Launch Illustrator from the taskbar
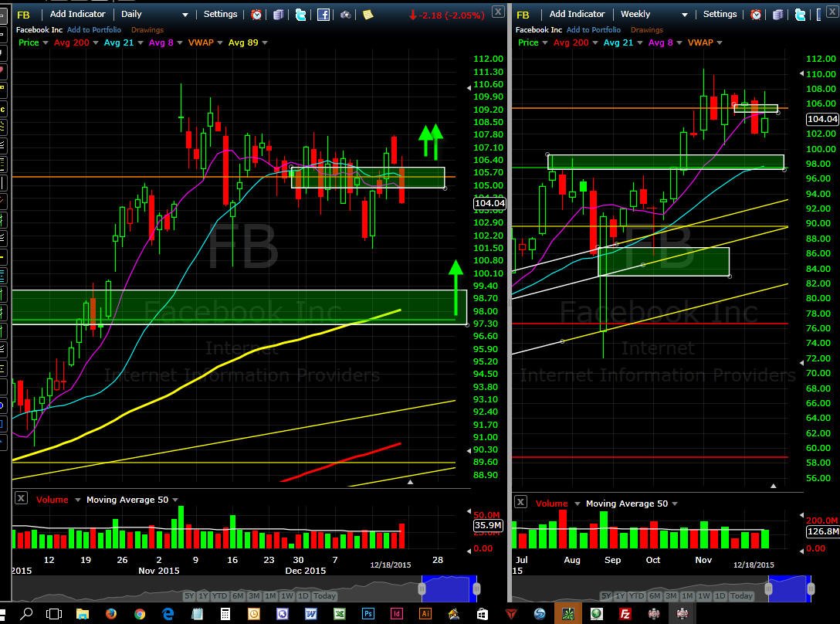 coord(425,614)
